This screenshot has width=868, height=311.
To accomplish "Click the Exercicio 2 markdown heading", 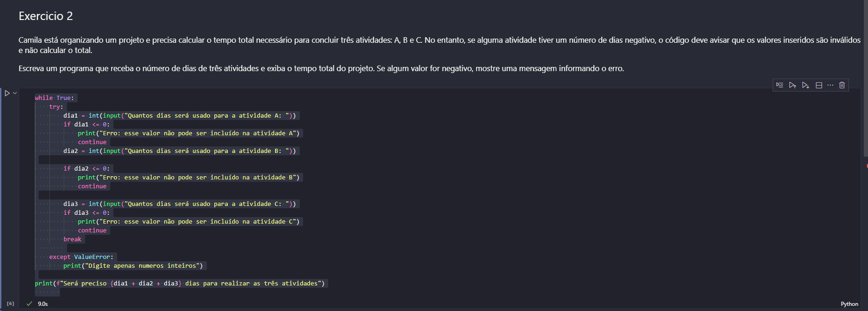I will 46,16.
